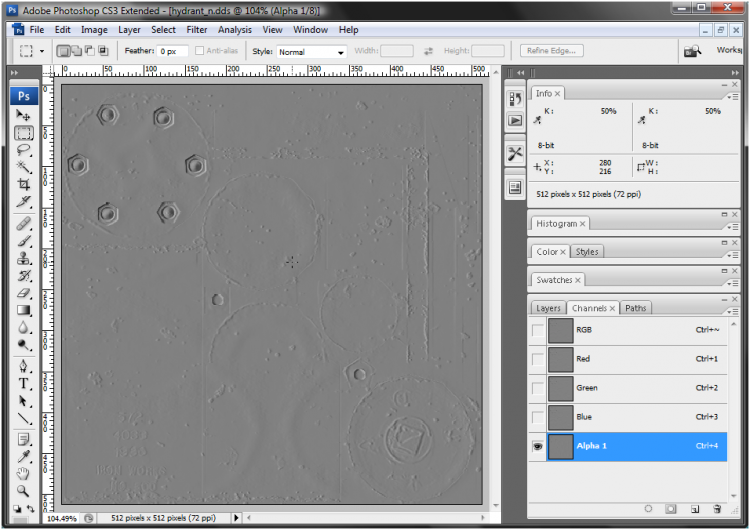Screen dimensions: 750x530
Task: Select the Type tool
Action: pyautogui.click(x=24, y=384)
